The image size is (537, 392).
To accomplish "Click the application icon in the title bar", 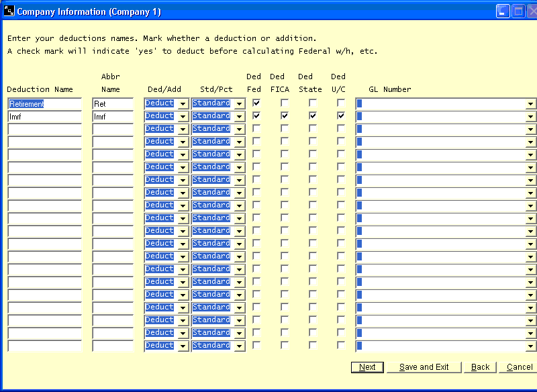I will pyautogui.click(x=9, y=11).
